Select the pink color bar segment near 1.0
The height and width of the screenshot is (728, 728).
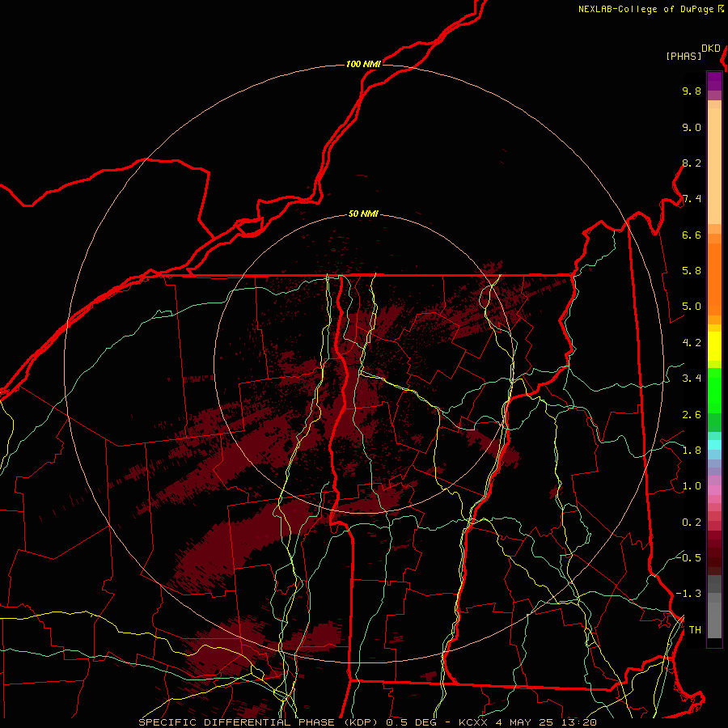pyautogui.click(x=714, y=490)
